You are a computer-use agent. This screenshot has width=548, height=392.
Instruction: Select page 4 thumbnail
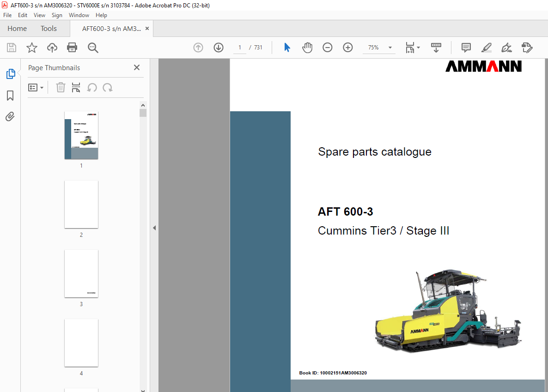pyautogui.click(x=81, y=343)
